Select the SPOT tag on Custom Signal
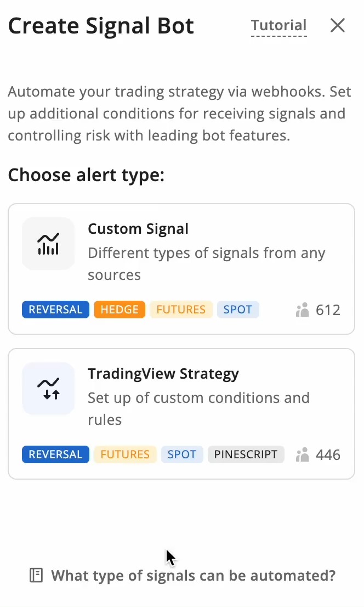Image resolution: width=364 pixels, height=607 pixels. (238, 310)
